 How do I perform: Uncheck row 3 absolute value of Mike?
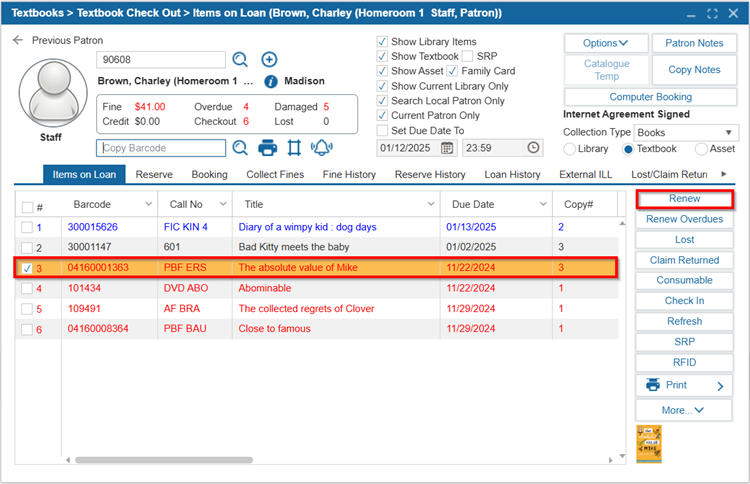pyautogui.click(x=27, y=268)
